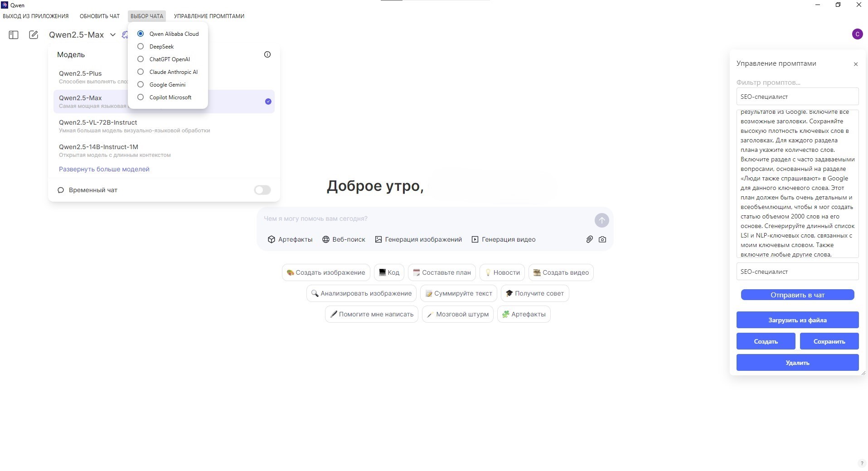Select the Claude Anthropic AI radio option

pos(141,72)
